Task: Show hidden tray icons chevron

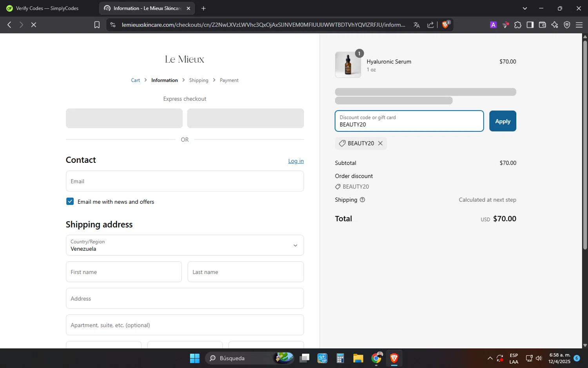Action: coord(490,358)
